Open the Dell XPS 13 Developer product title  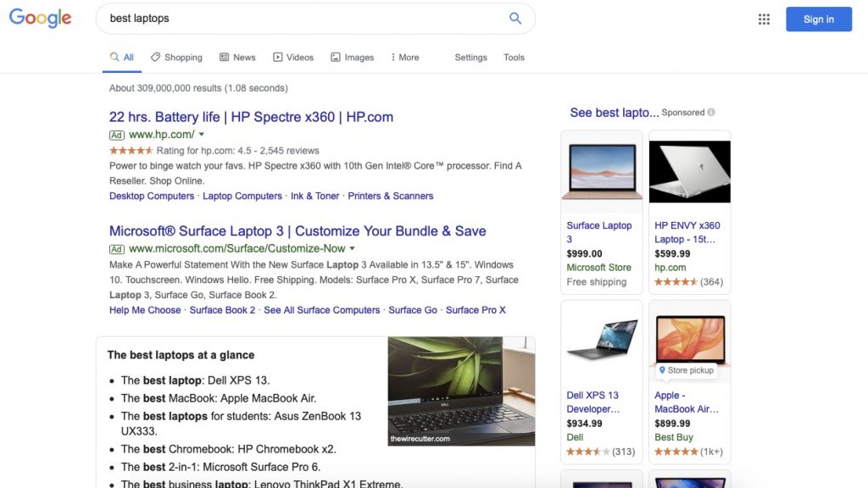tap(593, 402)
